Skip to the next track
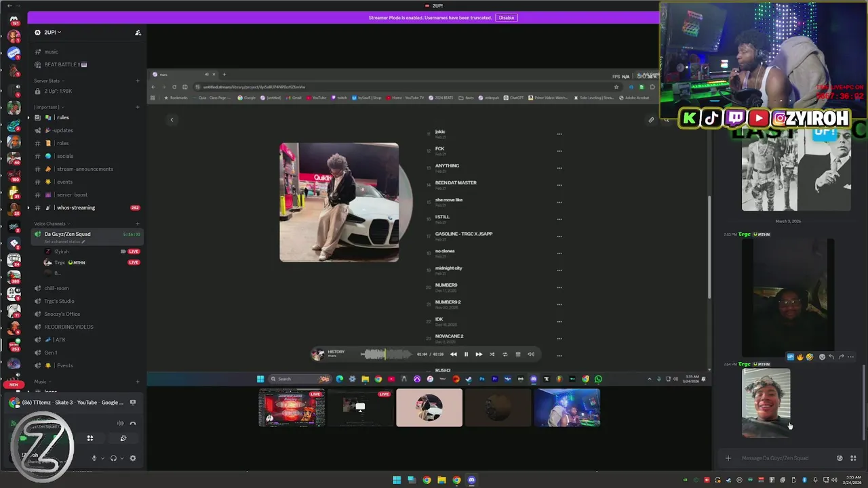 coord(479,354)
